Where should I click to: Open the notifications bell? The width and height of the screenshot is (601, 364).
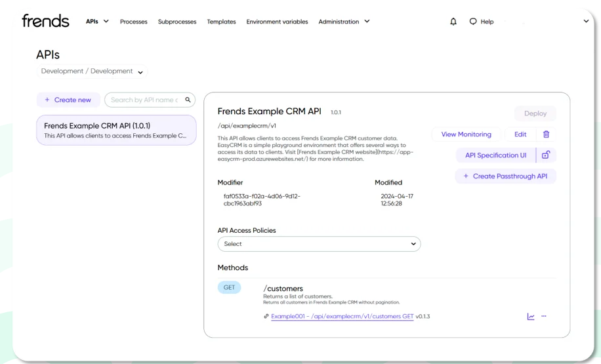[453, 22]
